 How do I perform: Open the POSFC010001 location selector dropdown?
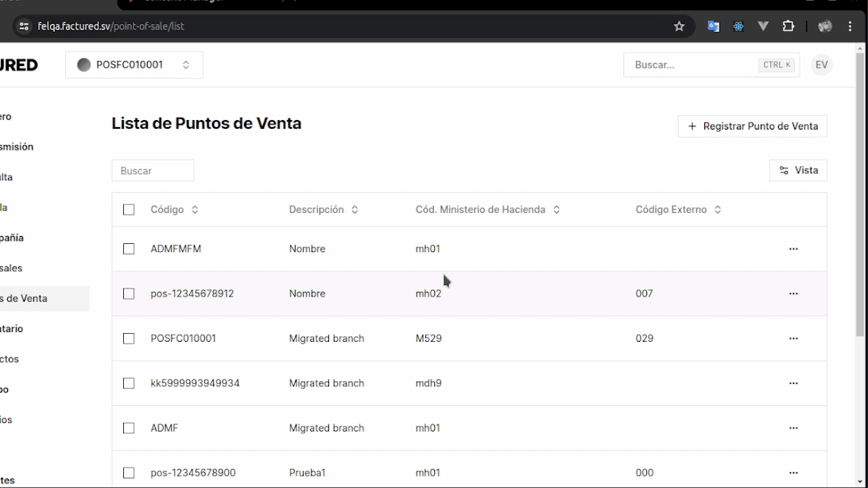(134, 64)
